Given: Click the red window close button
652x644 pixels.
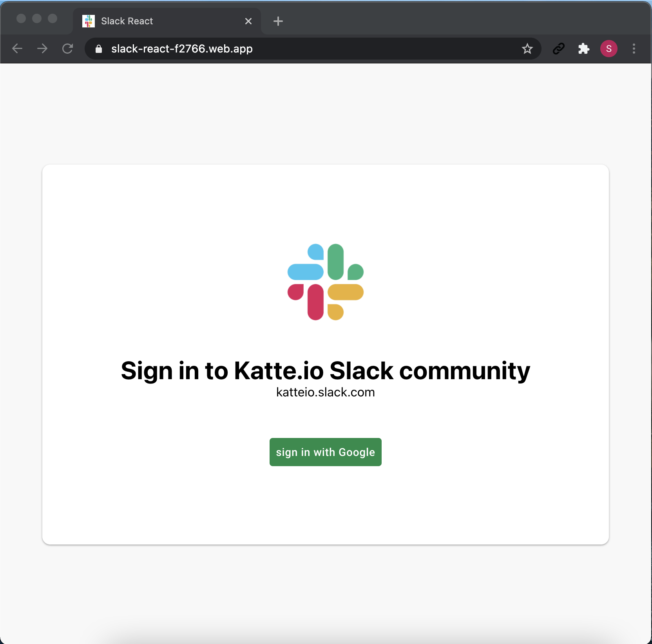Looking at the screenshot, I should pos(21,18).
